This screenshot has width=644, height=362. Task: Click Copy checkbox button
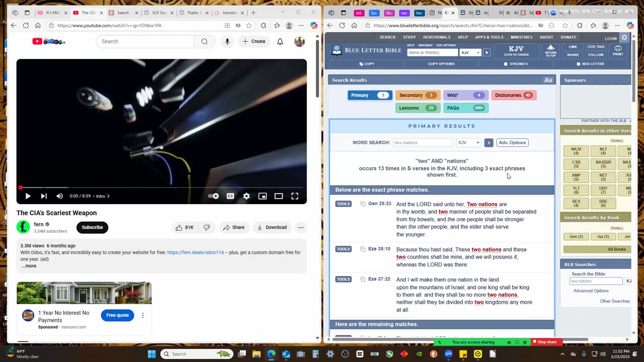point(367,64)
